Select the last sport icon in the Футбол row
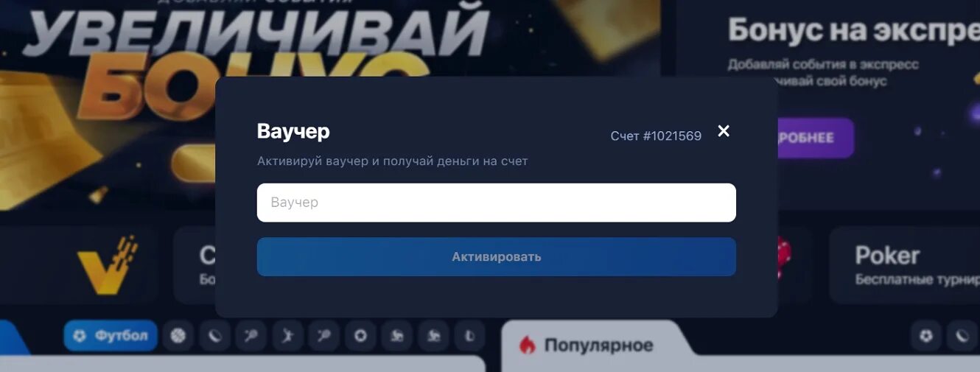The height and width of the screenshot is (372, 980). pos(469,336)
